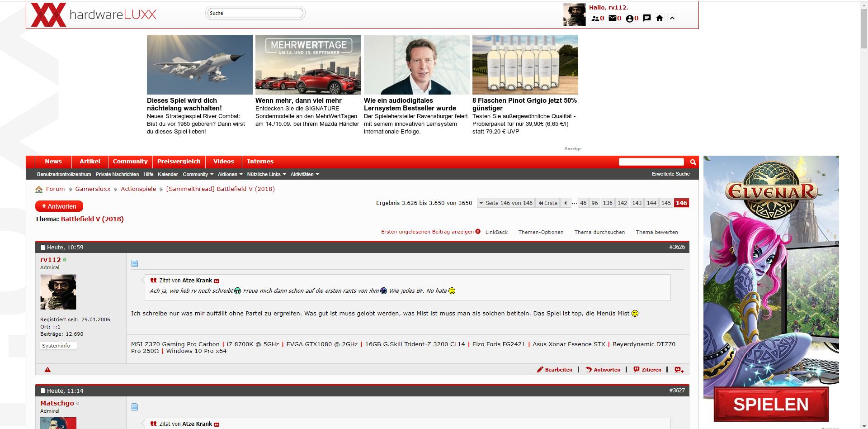Viewport: 868px width, 429px height.
Task: Open the profile visitors icon in header
Action: point(629,19)
